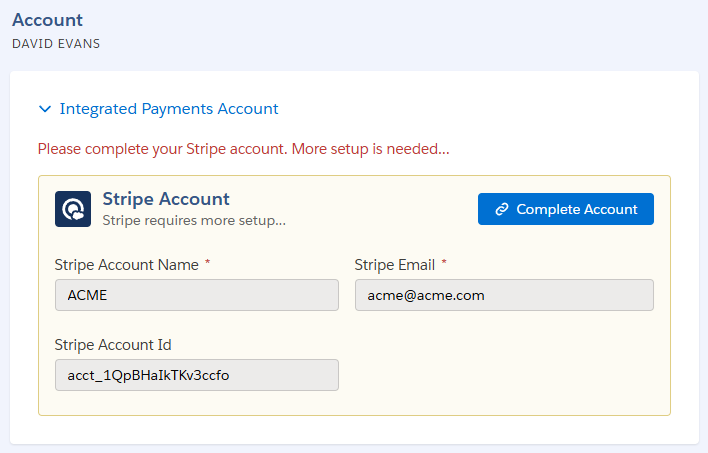Click the Account page title
The height and width of the screenshot is (453, 708).
(47, 20)
